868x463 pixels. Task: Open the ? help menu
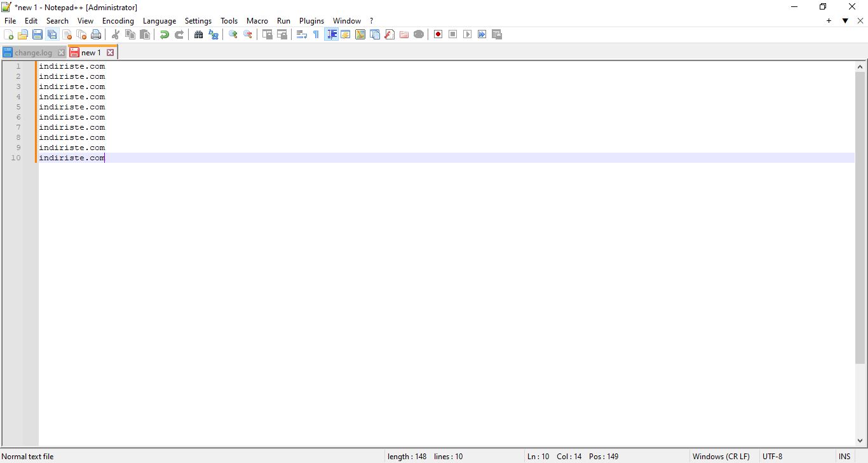371,21
